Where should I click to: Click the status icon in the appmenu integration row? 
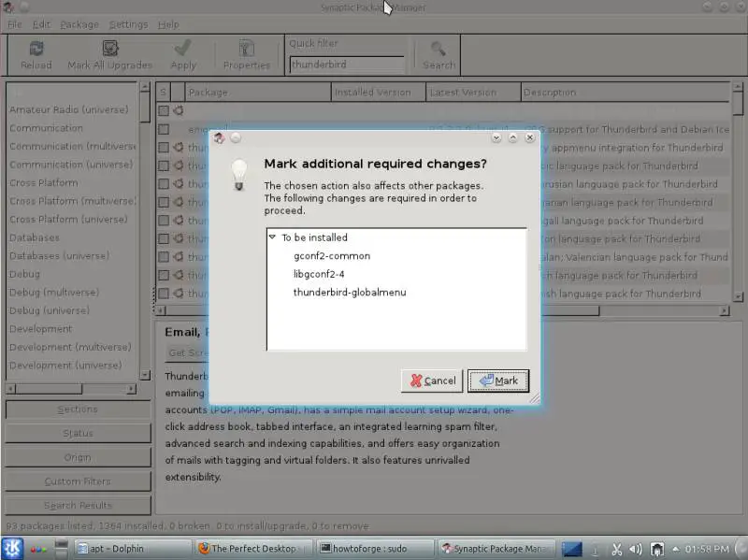pyautogui.click(x=179, y=148)
